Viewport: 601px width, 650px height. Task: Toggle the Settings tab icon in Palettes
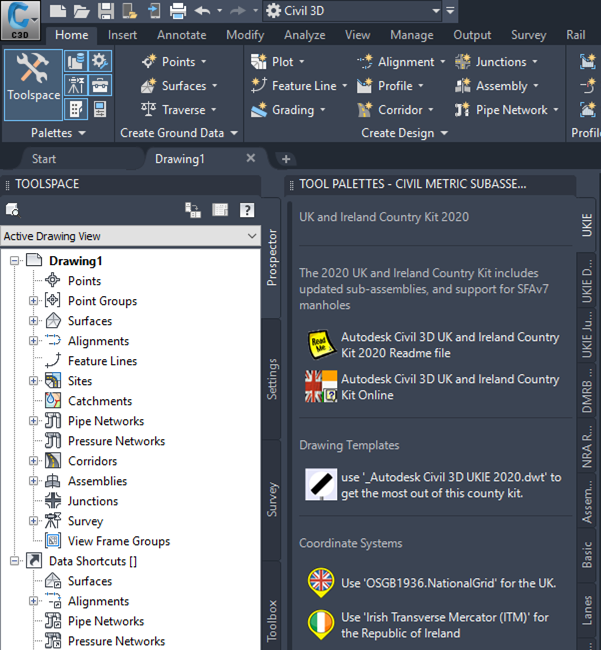(100, 61)
